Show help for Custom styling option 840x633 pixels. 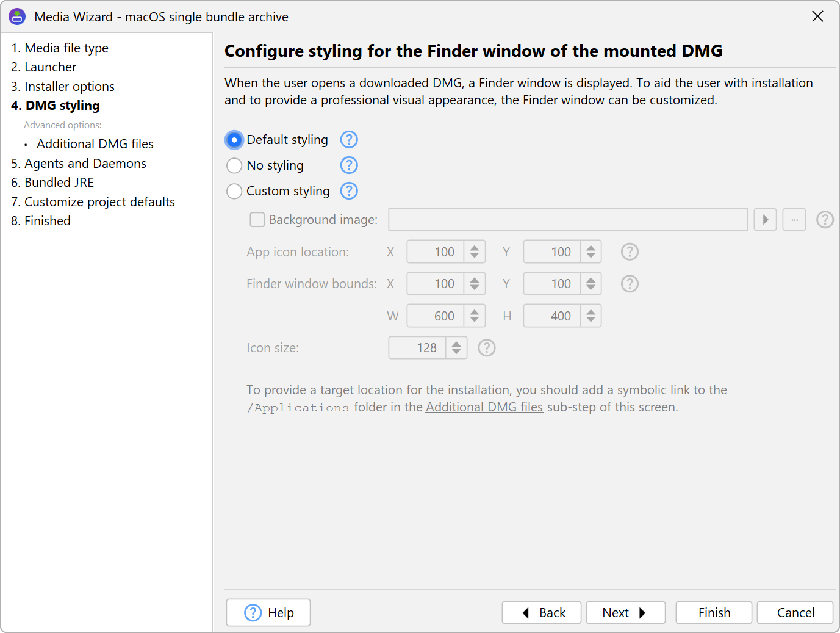[x=349, y=191]
